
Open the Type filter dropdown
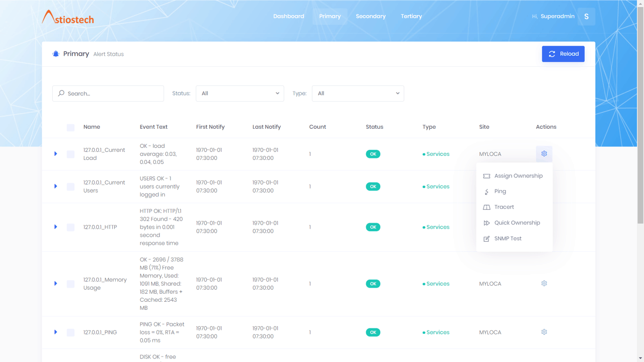coord(358,93)
